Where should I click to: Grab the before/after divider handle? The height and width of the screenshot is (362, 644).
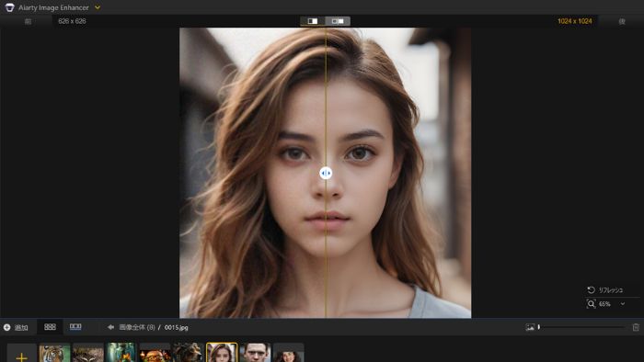326,173
